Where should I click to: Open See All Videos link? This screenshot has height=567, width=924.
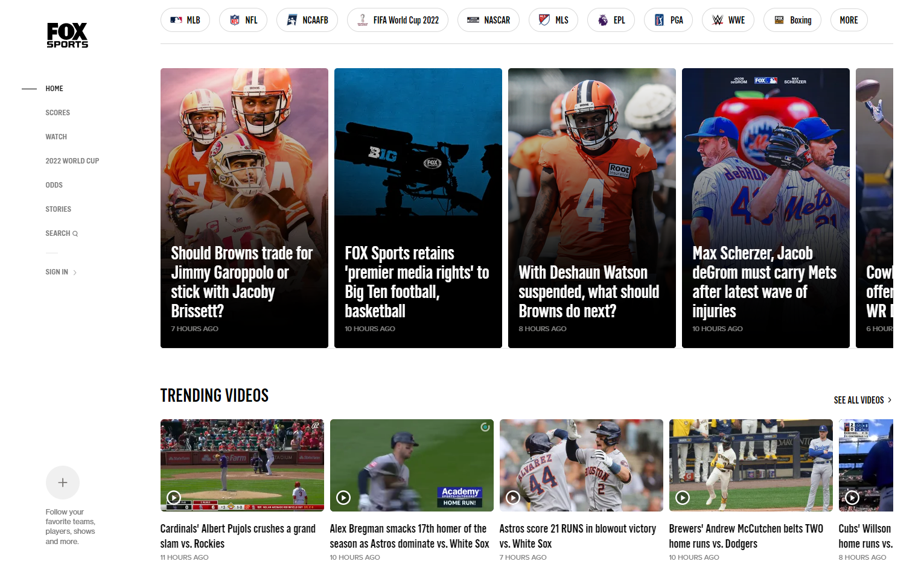click(x=862, y=400)
